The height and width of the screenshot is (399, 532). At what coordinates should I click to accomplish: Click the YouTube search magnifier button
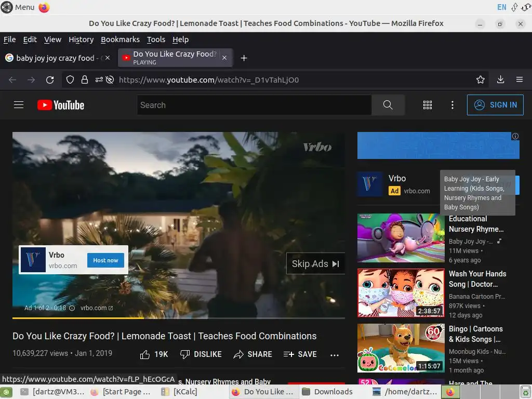click(x=388, y=105)
